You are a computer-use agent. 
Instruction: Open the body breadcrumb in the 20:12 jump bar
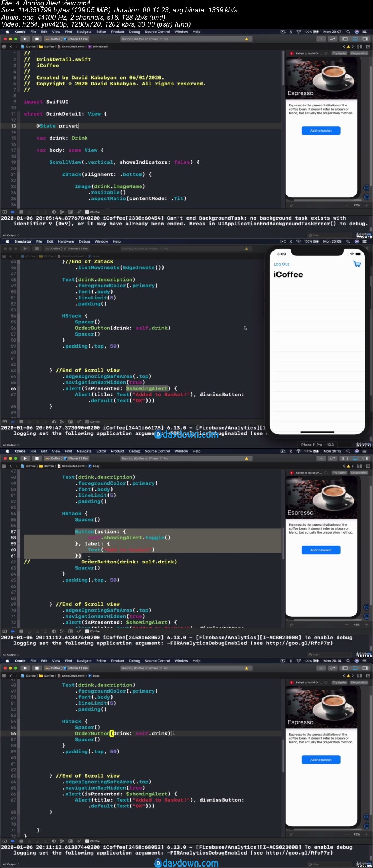click(x=94, y=466)
